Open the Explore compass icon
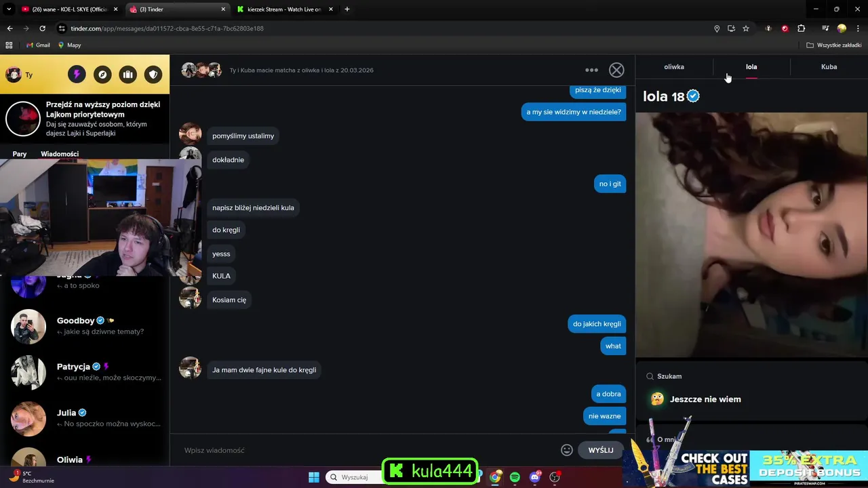Image resolution: width=868 pixels, height=488 pixels. (102, 75)
